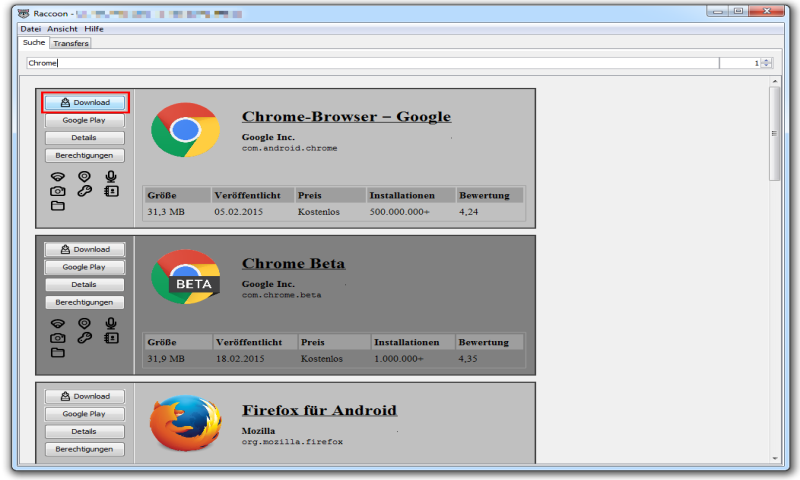Open Firefox für Android in Google Play
Viewport: 800px width, 480px height.
coord(85,414)
